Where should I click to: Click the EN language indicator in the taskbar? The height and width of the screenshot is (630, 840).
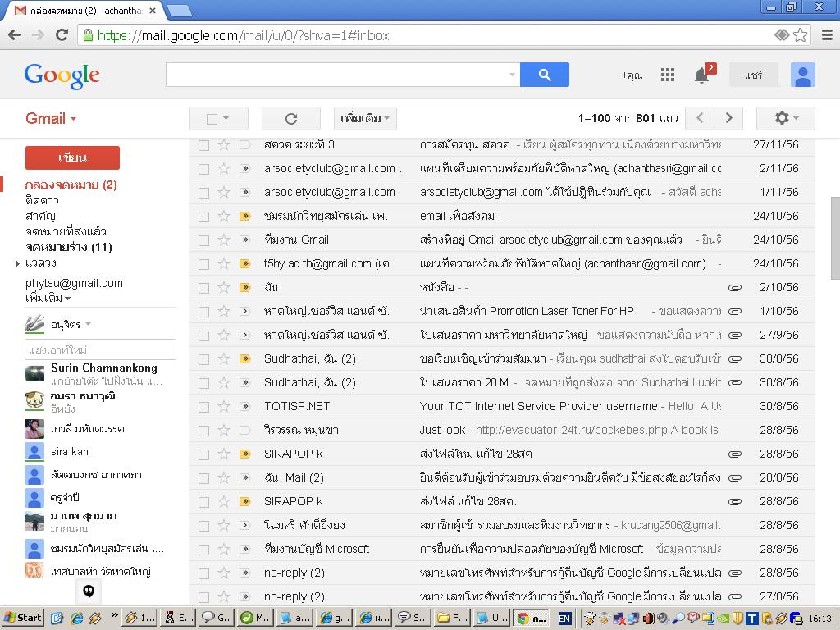[x=564, y=619]
